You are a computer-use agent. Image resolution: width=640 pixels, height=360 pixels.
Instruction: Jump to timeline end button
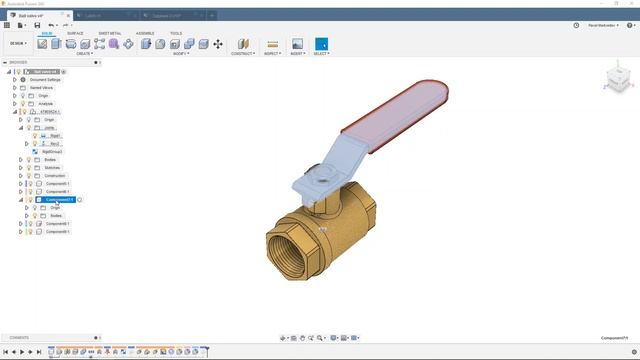(x=39, y=352)
